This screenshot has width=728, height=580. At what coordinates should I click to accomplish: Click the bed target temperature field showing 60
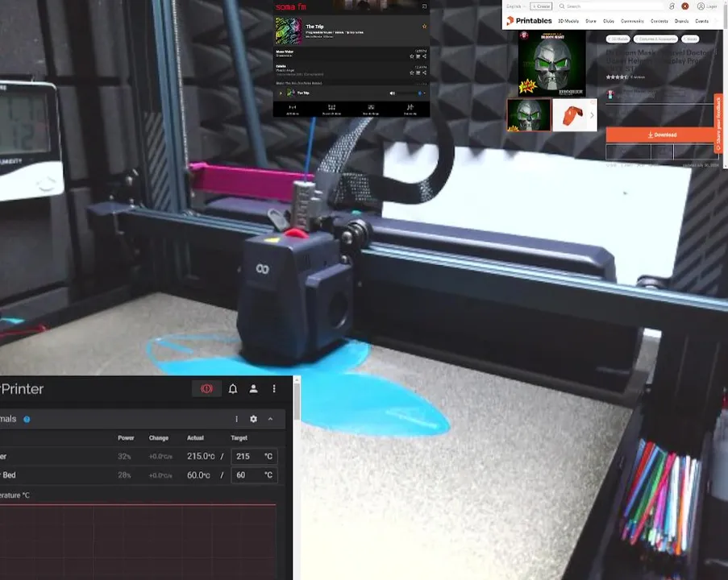pos(255,474)
